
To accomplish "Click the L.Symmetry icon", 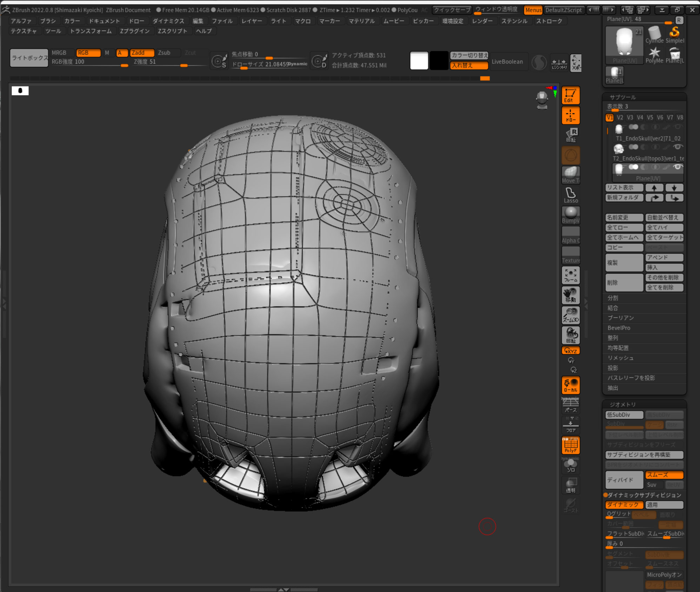I will coord(559,63).
